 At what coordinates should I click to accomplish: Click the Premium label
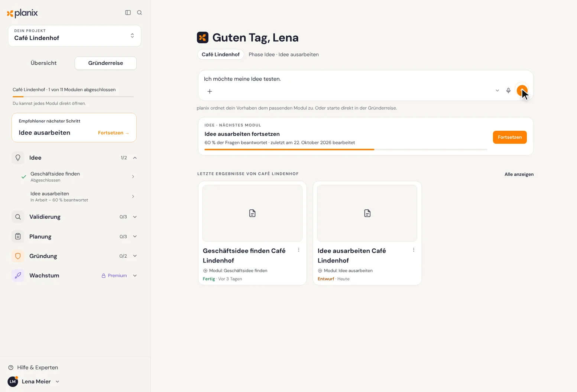(x=117, y=276)
